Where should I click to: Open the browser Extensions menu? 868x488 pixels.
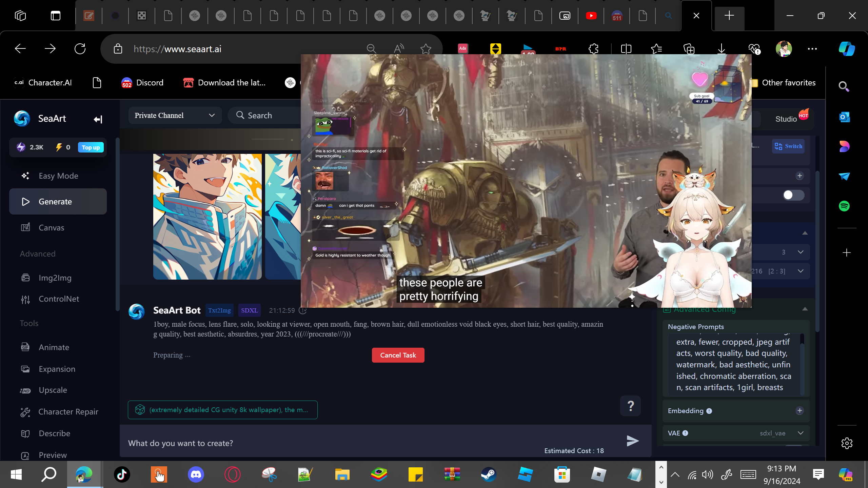tap(594, 49)
